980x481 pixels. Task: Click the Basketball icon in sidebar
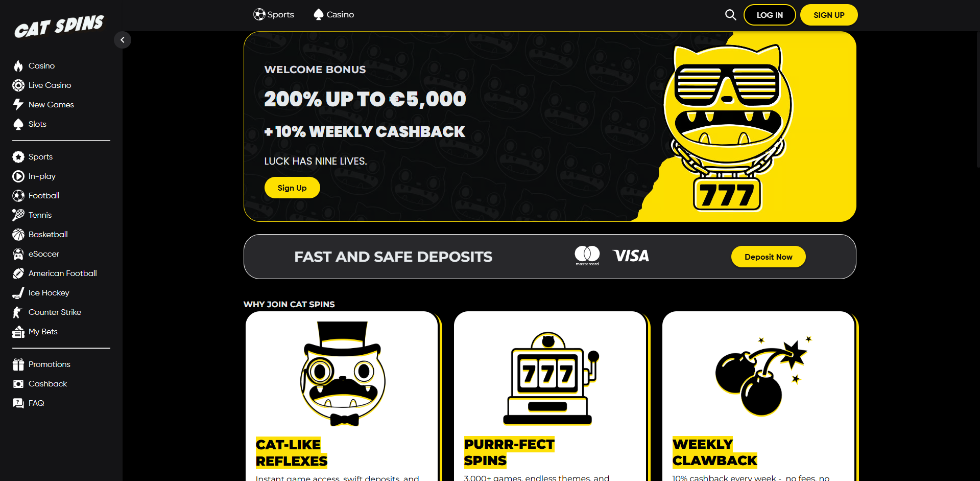tap(18, 235)
